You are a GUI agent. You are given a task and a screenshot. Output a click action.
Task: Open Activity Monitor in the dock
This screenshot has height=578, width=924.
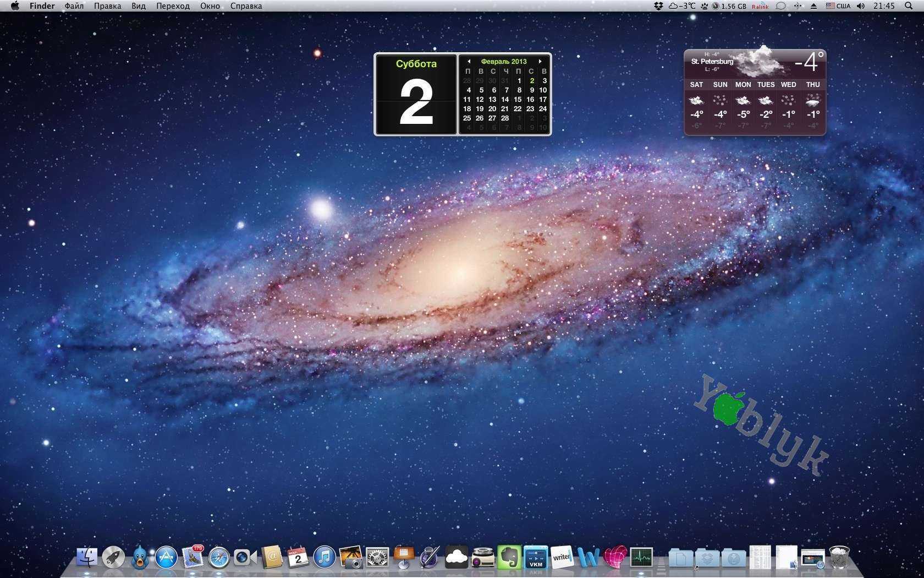[x=641, y=557]
